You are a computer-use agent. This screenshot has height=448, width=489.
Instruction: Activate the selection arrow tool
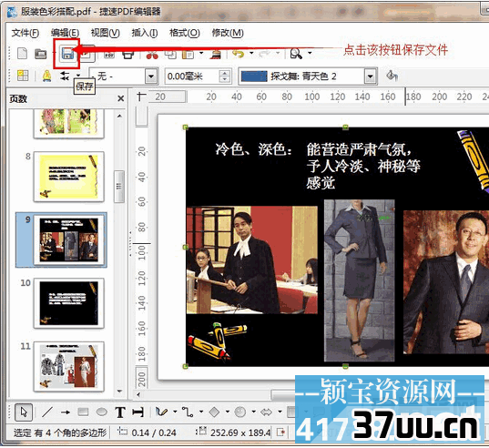click(x=24, y=412)
